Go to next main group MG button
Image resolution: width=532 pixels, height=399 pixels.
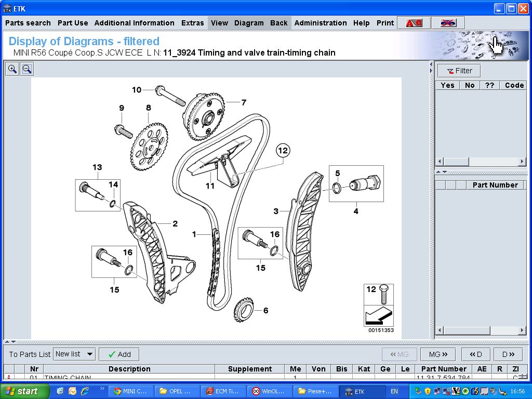pyautogui.click(x=437, y=354)
